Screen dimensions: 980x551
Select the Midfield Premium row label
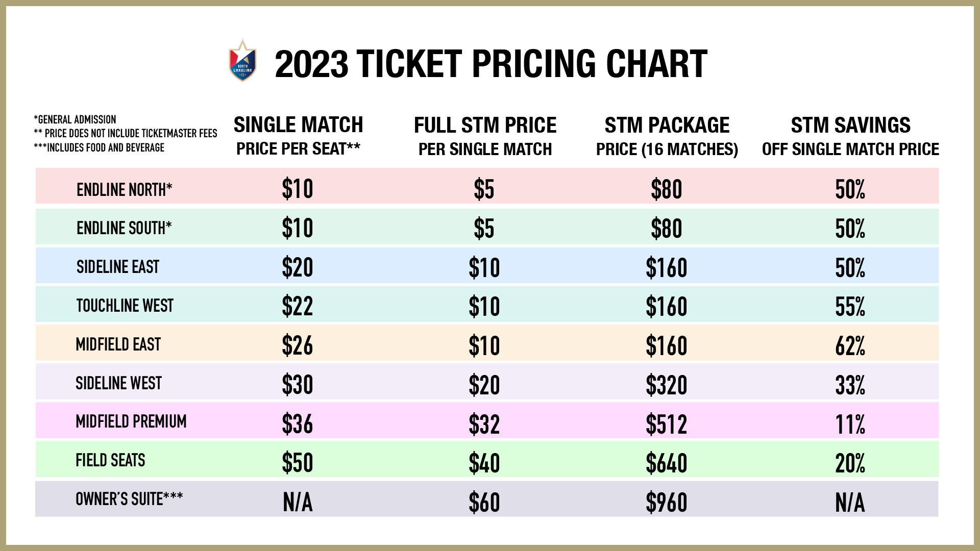(131, 421)
